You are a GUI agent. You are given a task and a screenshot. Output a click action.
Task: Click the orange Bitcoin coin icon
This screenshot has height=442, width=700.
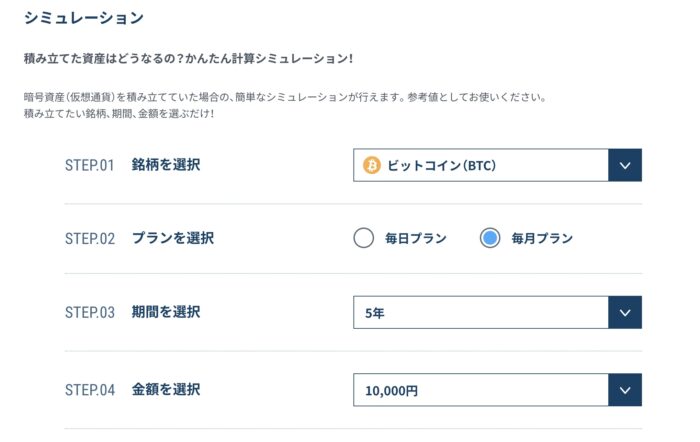(371, 165)
